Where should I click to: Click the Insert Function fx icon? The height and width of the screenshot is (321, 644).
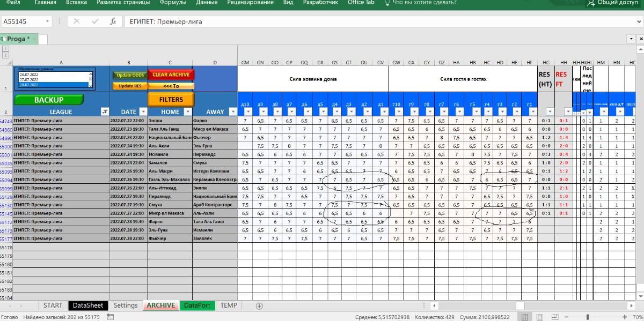(x=113, y=21)
